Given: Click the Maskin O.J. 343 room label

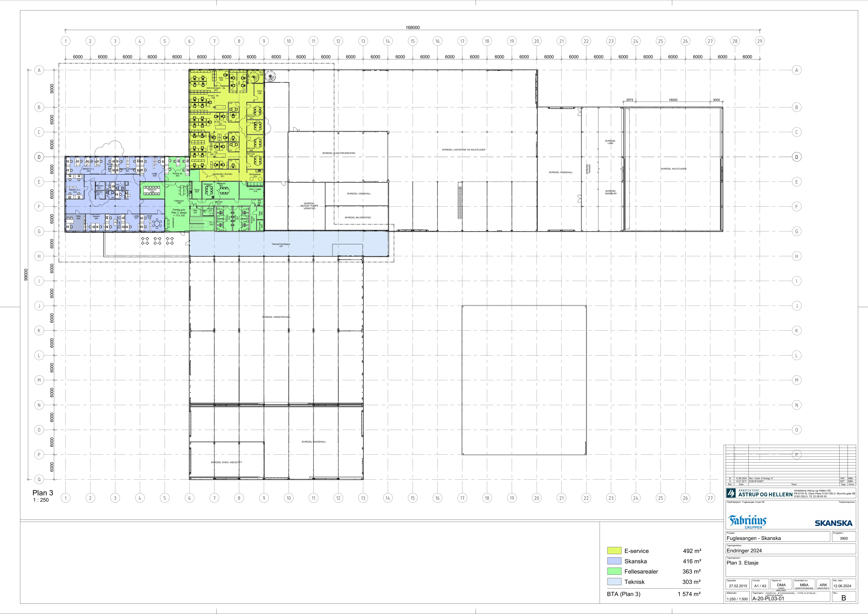Looking at the screenshot, I should coord(75,191).
